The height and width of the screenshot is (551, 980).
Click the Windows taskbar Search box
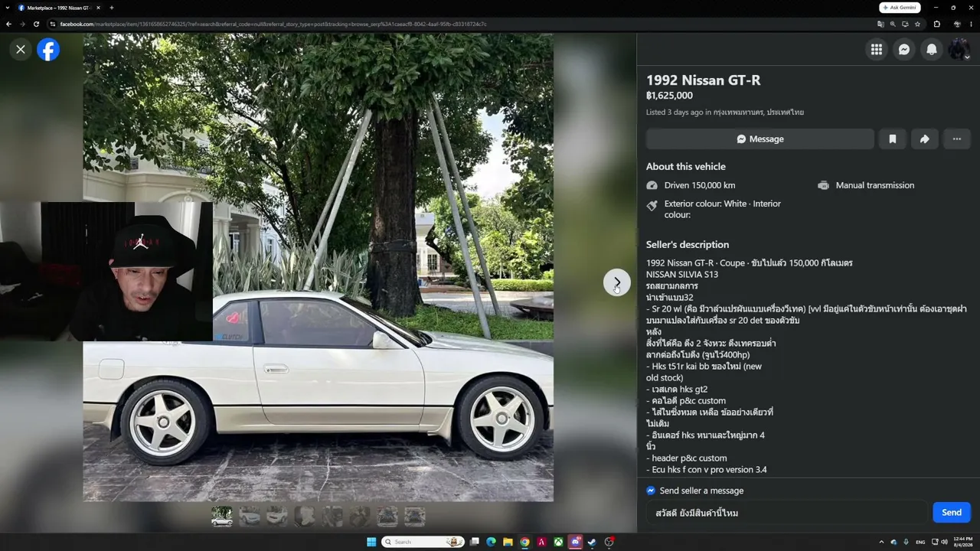(423, 542)
